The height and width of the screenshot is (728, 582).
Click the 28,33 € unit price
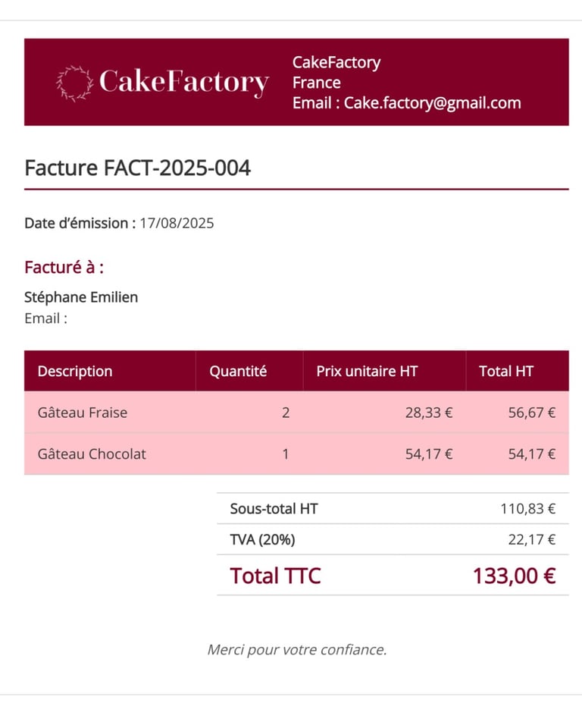tap(428, 413)
